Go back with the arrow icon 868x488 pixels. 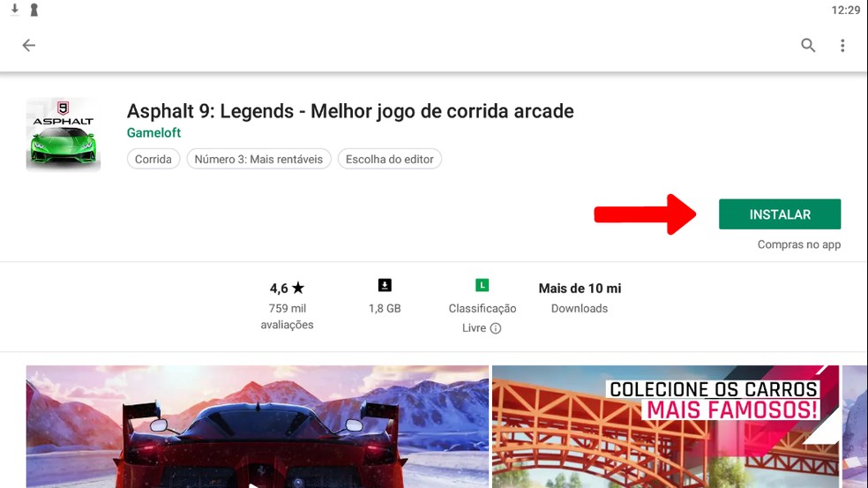[29, 45]
